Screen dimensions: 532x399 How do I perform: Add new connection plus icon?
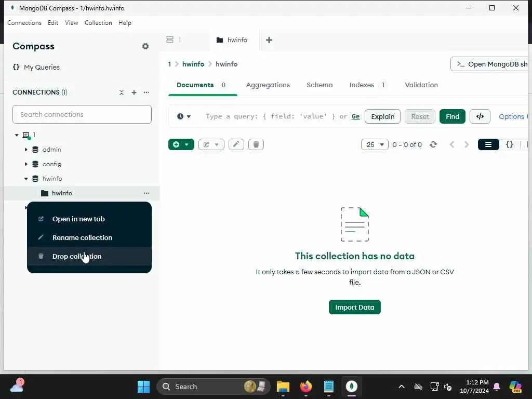pyautogui.click(x=134, y=92)
